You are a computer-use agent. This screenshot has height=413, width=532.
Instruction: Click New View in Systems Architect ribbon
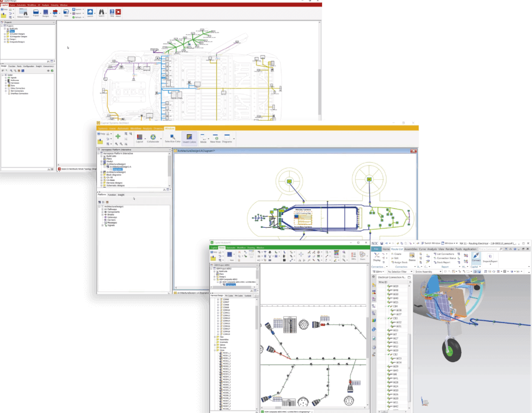[x=215, y=138]
